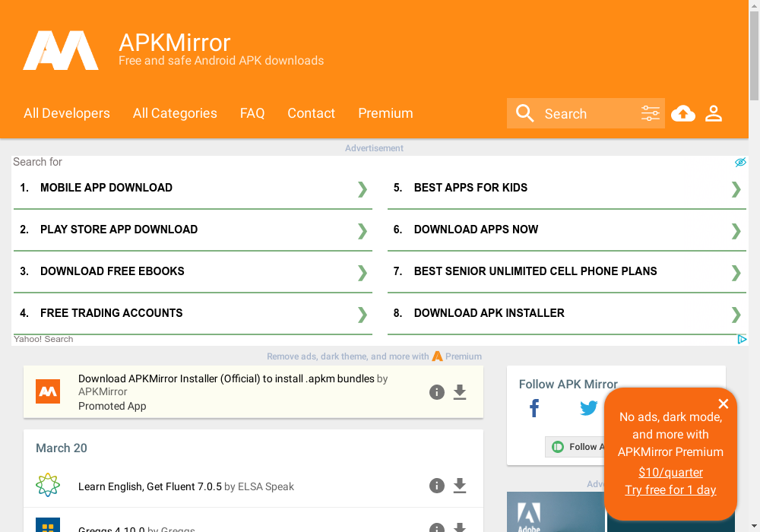This screenshot has width=760, height=532.
Task: Open APK Mirror Facebook page icon
Action: pyautogui.click(x=534, y=408)
